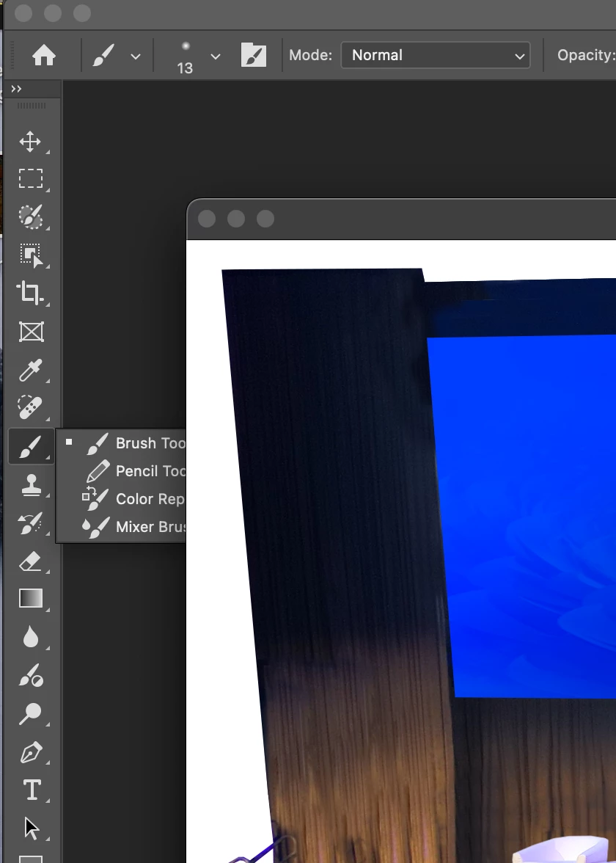Expand the toolbar with double arrows
616x863 pixels.
[16, 89]
